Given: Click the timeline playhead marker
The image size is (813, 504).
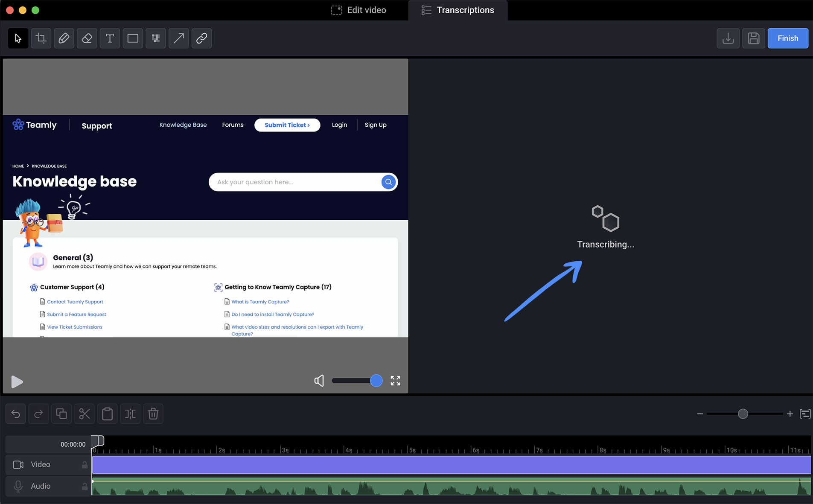Looking at the screenshot, I should [98, 441].
